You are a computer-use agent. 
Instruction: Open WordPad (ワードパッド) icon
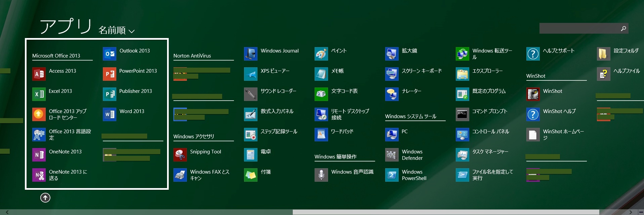[321, 135]
